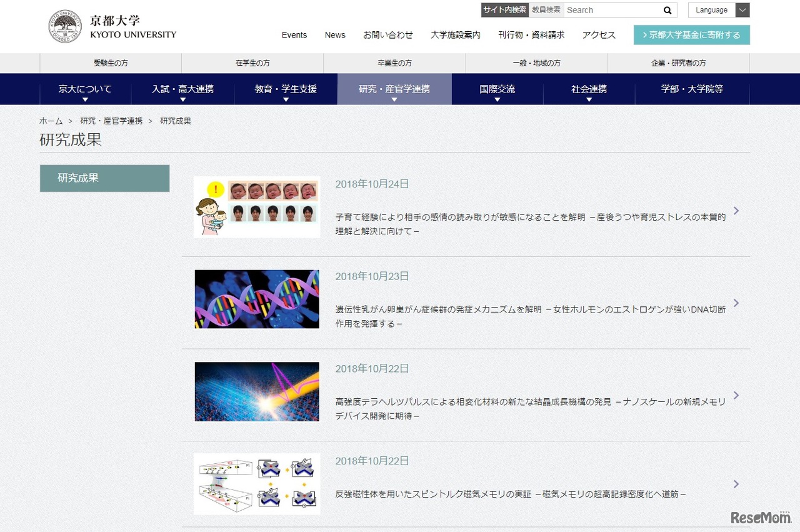Click the magnifying glass search icon

pyautogui.click(x=667, y=10)
